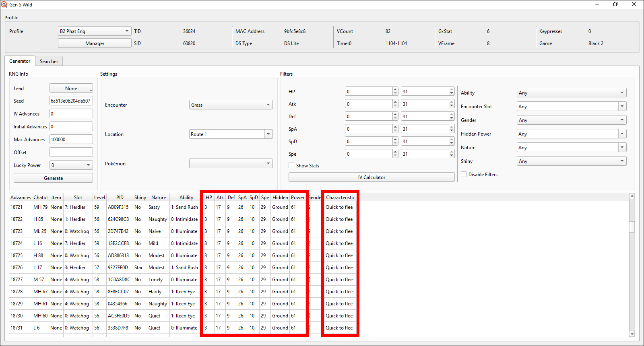Sort by the PID column header
Image resolution: width=644 pixels, height=346 pixels.
(x=120, y=198)
